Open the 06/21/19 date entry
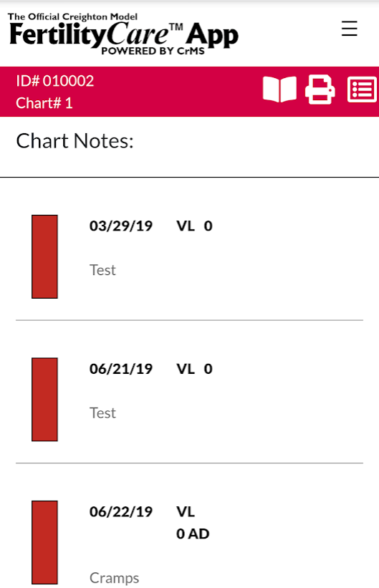The image size is (379, 588). coord(121,369)
